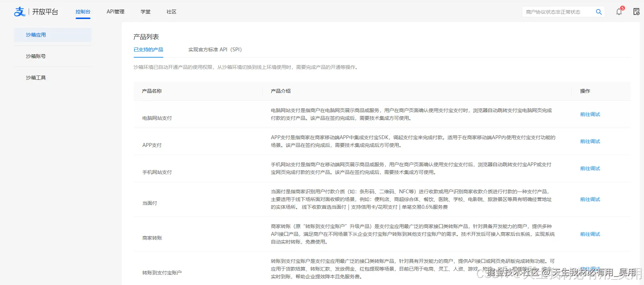Click the 商家转账 description text
Screen dimensions: 644x285
(x=413, y=234)
